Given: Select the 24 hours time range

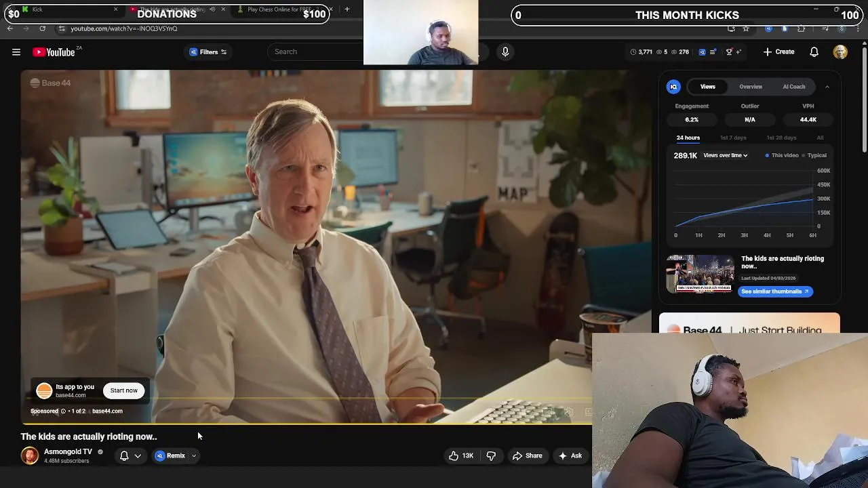Looking at the screenshot, I should (x=688, y=138).
